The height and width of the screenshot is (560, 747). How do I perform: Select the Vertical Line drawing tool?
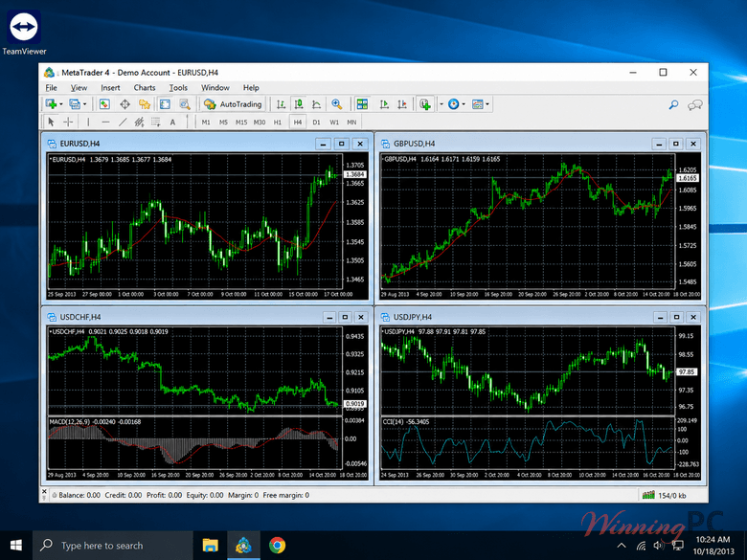88,122
